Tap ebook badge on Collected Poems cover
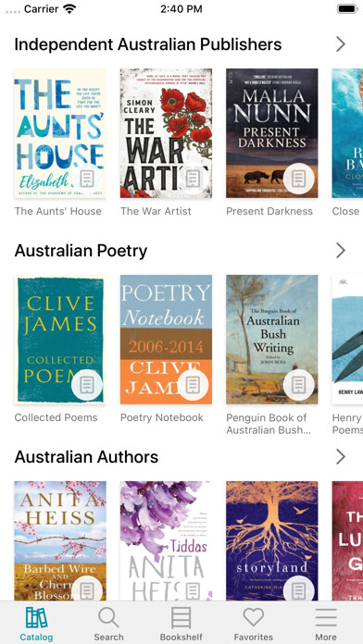 point(87,385)
